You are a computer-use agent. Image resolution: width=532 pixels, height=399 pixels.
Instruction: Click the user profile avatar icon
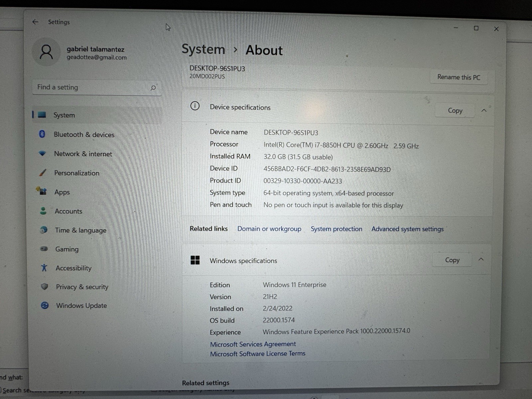(x=46, y=52)
